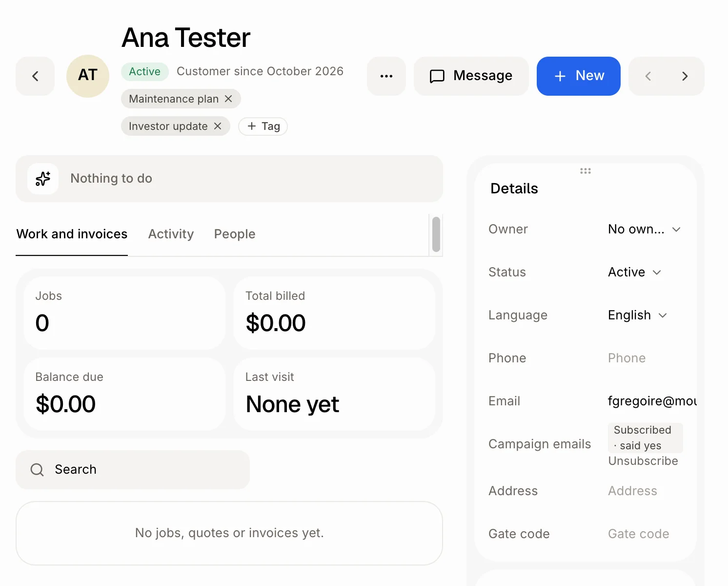Click the Ana Tester name heading
The image size is (728, 586).
(x=186, y=38)
